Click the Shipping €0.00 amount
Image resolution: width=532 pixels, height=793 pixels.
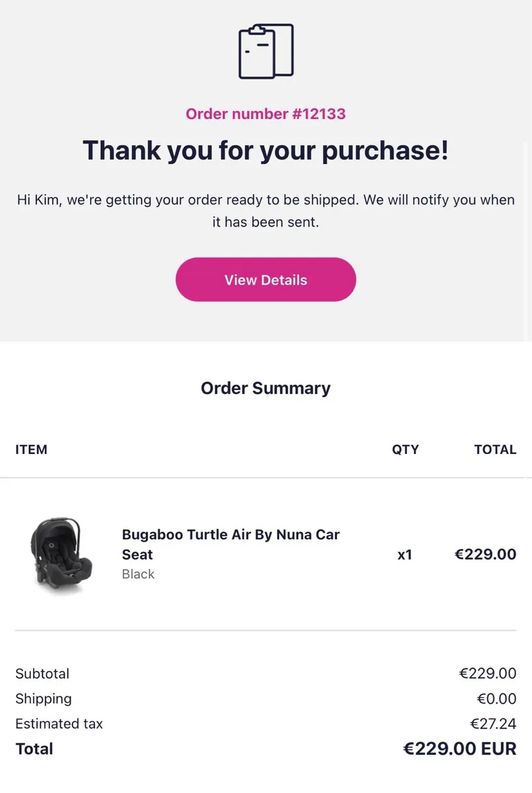[496, 699]
